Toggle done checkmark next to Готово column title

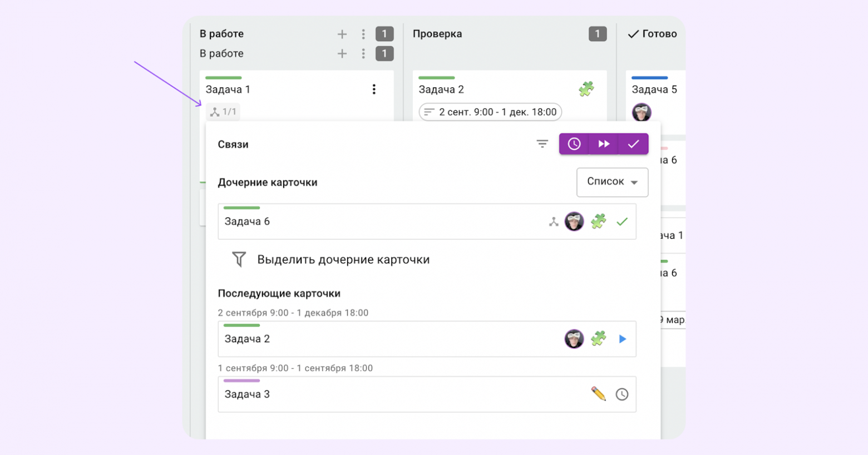point(633,33)
